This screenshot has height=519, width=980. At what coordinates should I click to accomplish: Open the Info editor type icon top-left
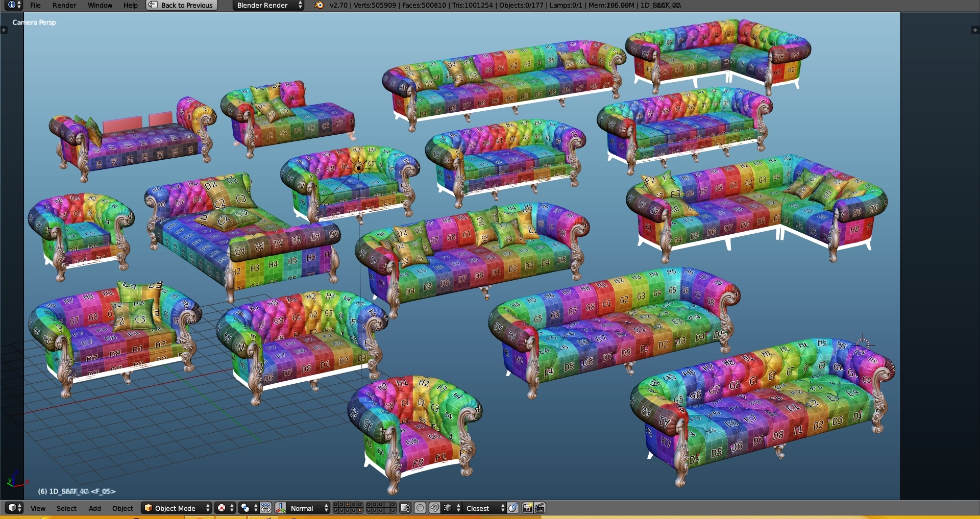pos(11,6)
